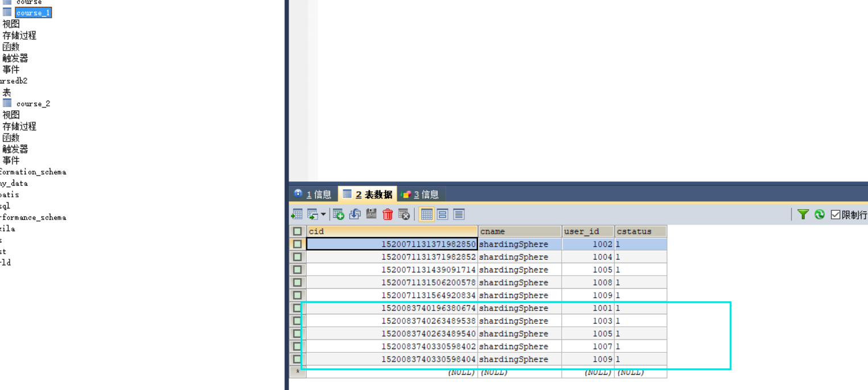
Task: Check the row with cid 1520083740196380674
Action: (x=297, y=308)
